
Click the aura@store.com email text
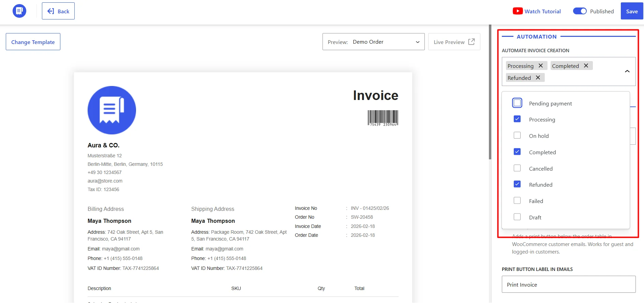click(x=105, y=181)
